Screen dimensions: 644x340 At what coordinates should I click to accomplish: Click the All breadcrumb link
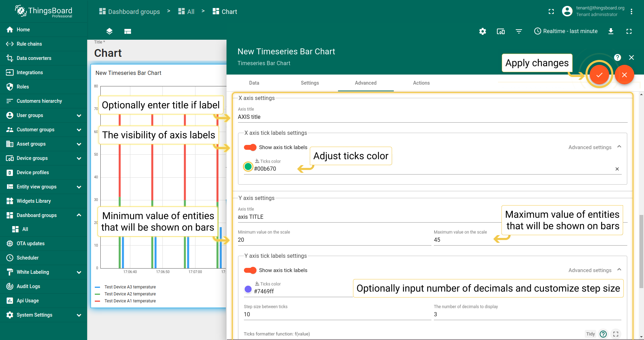186,11
